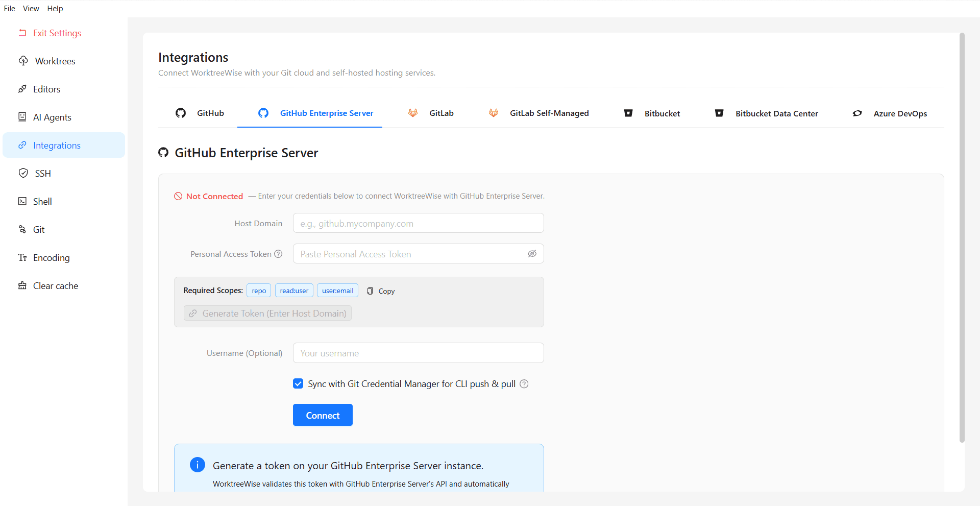Click the Integrations link icon in sidebar

point(22,145)
